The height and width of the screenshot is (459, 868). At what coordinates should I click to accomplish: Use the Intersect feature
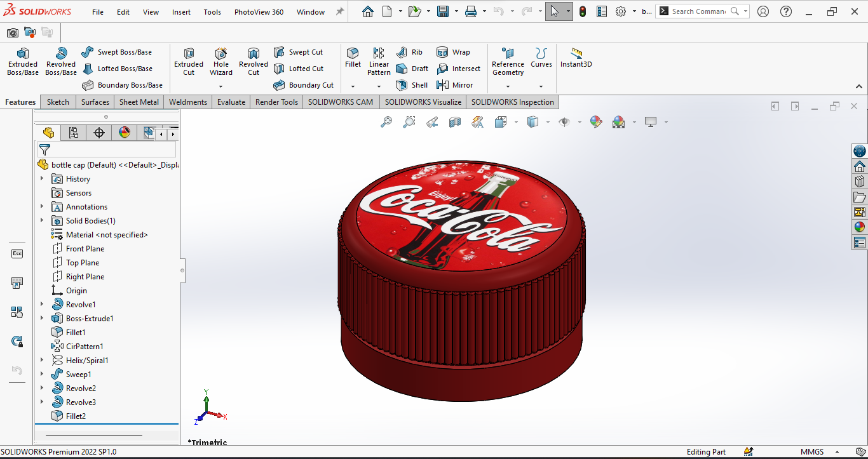coord(458,69)
